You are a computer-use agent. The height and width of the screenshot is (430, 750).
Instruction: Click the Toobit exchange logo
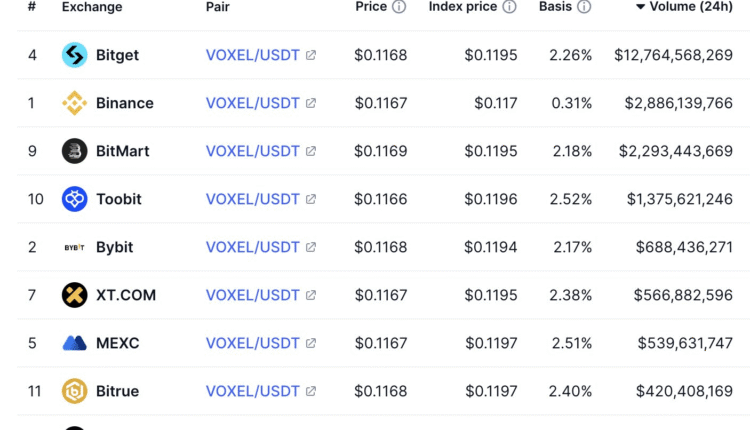[x=75, y=199]
